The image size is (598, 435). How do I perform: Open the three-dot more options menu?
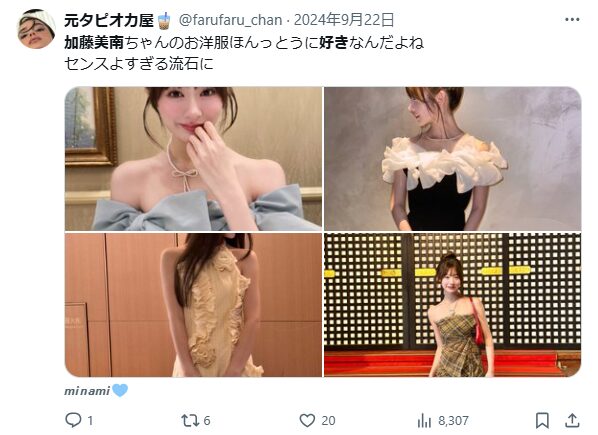(572, 19)
